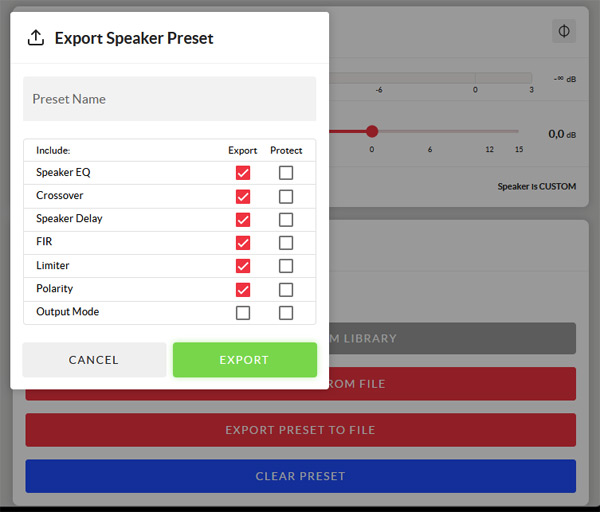
Task: Click the red gain slider handle
Action: pos(372,131)
